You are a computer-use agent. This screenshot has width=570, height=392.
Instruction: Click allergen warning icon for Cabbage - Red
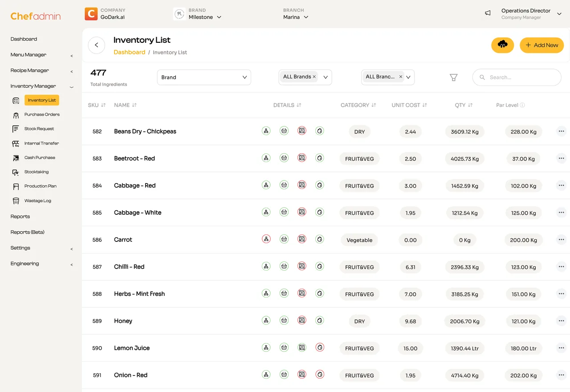(x=302, y=185)
